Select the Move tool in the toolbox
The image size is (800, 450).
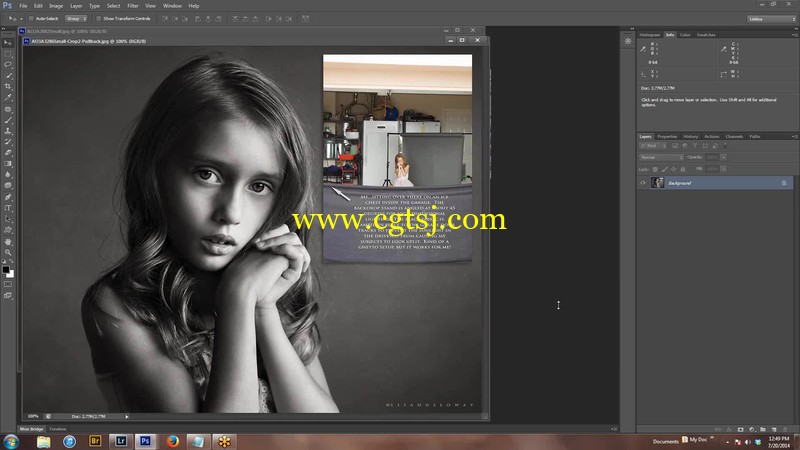pos(8,43)
